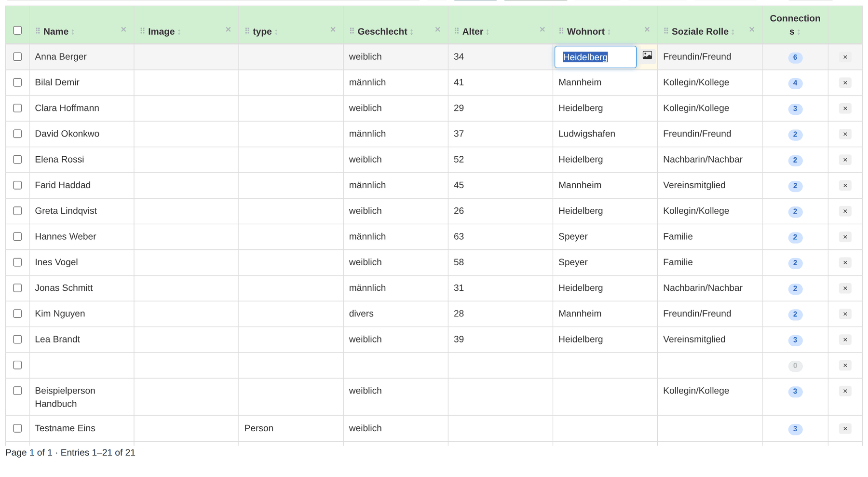The image size is (868, 477).
Task: Click the age cell showing 63
Action: pyautogui.click(x=500, y=236)
